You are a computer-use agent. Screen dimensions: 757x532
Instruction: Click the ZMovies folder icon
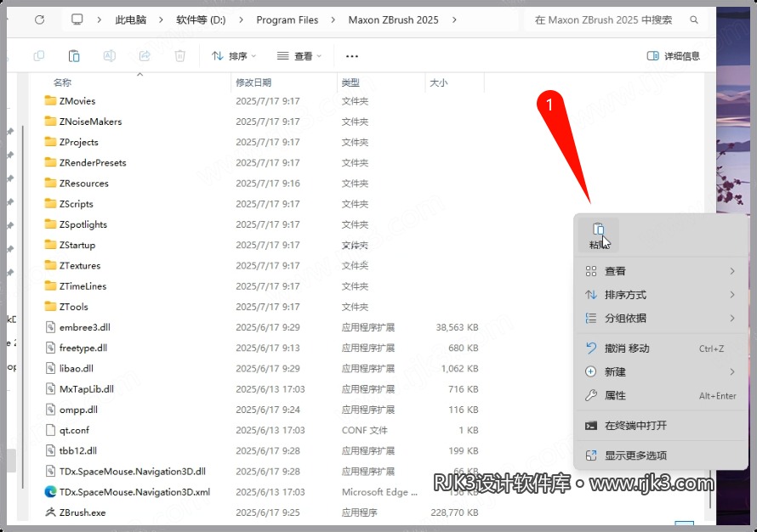[x=50, y=100]
